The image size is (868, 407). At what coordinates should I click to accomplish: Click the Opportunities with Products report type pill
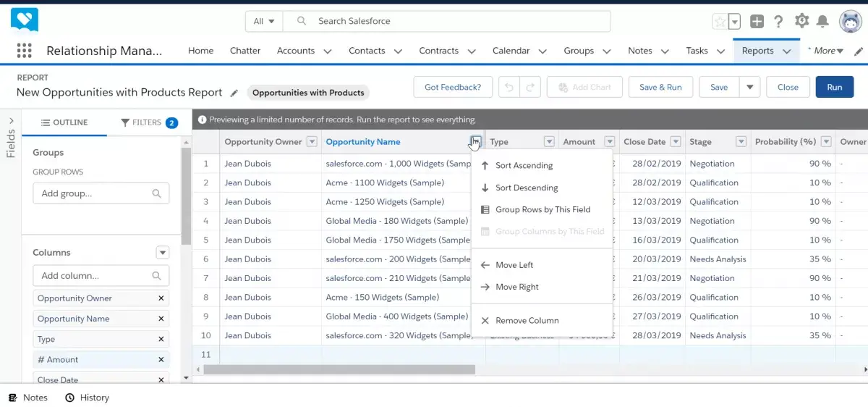pos(308,93)
